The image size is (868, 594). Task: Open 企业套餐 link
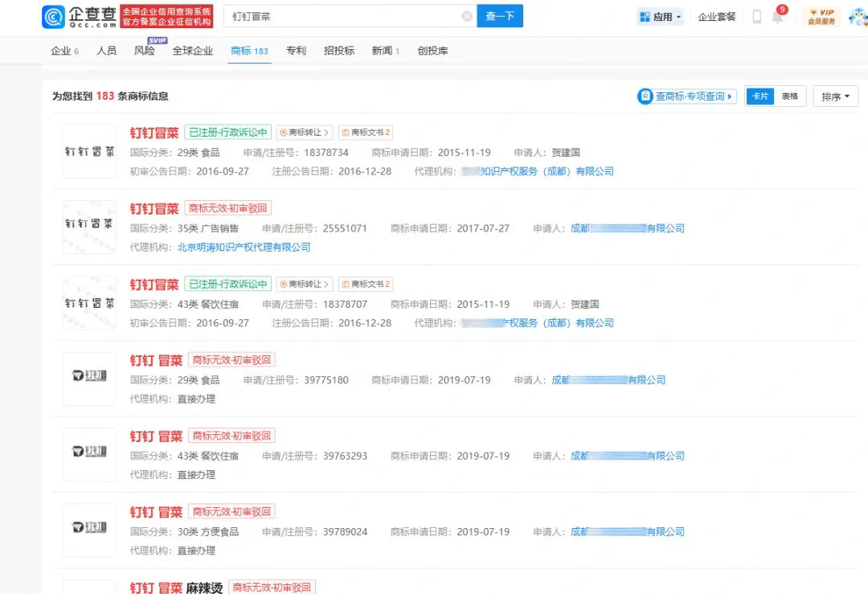[x=717, y=17]
